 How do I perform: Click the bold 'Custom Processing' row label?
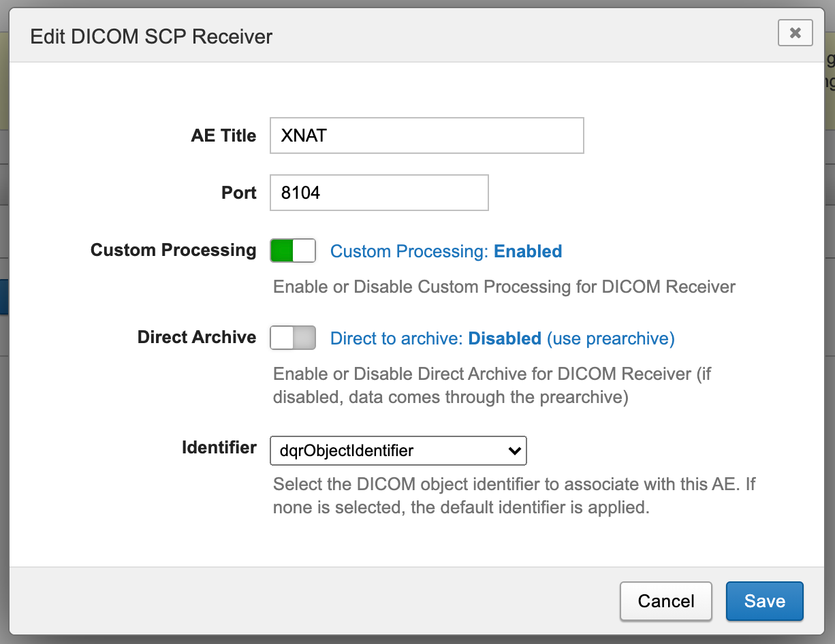[173, 250]
